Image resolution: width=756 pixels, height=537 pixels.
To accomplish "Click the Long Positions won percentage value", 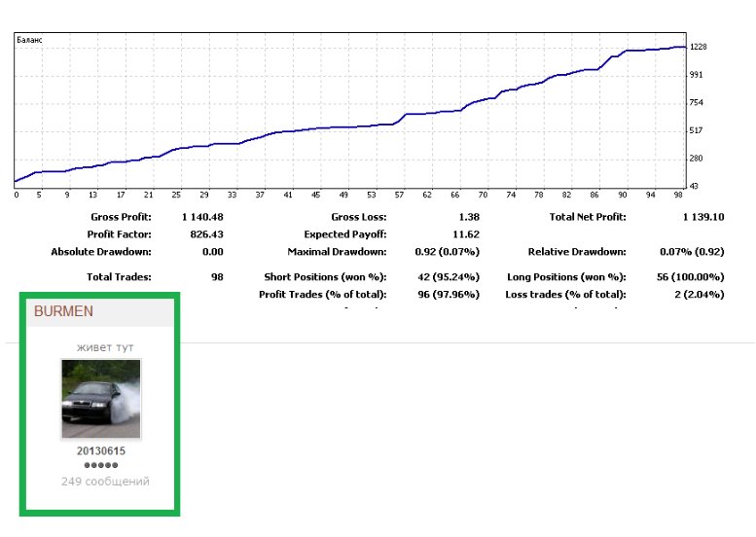I will coord(691,276).
